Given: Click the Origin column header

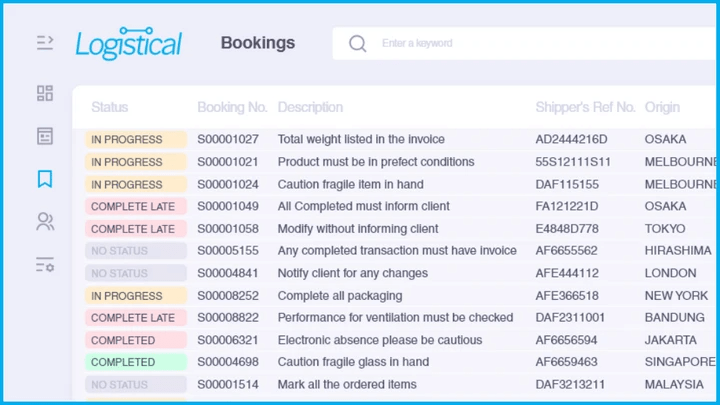Looking at the screenshot, I should coord(662,107).
